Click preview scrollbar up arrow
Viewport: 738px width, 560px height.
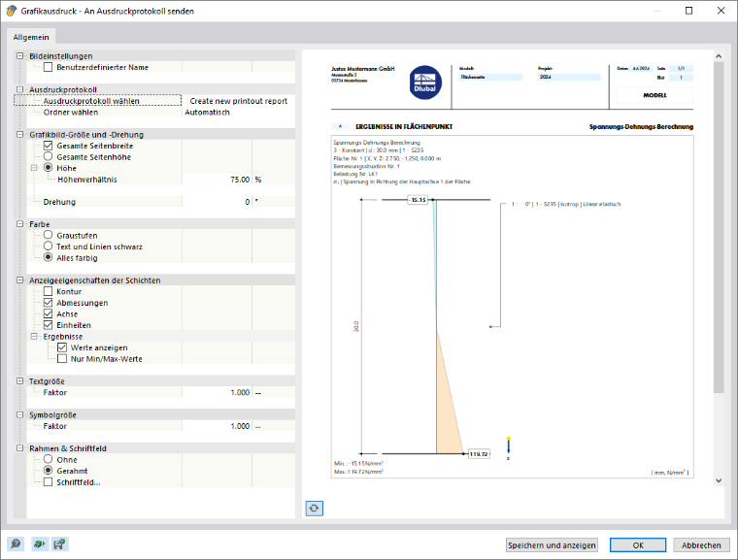719,56
